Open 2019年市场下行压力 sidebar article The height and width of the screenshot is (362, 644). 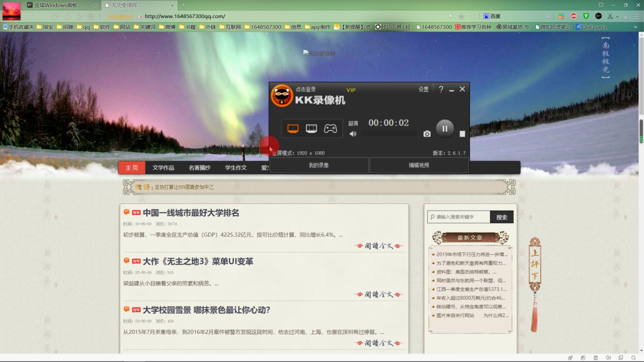[472, 254]
